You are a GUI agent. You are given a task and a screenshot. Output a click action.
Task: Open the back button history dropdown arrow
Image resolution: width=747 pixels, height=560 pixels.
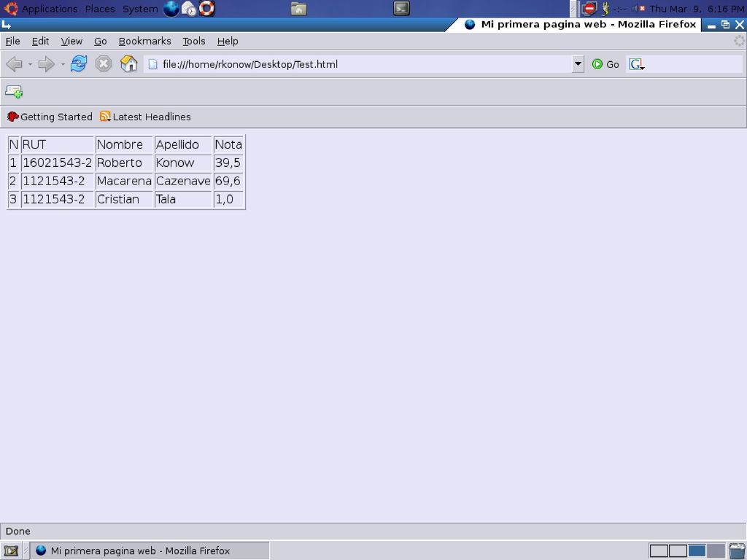[30, 64]
